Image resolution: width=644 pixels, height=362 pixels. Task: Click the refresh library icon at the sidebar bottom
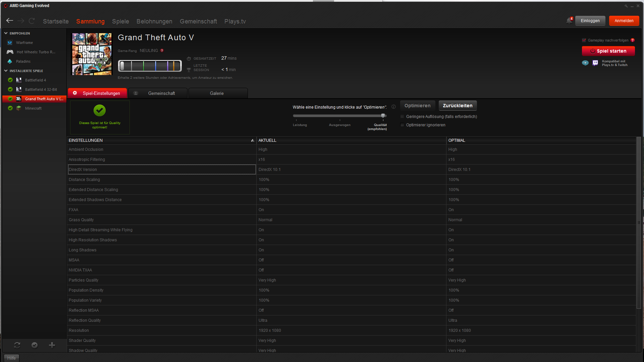click(17, 345)
